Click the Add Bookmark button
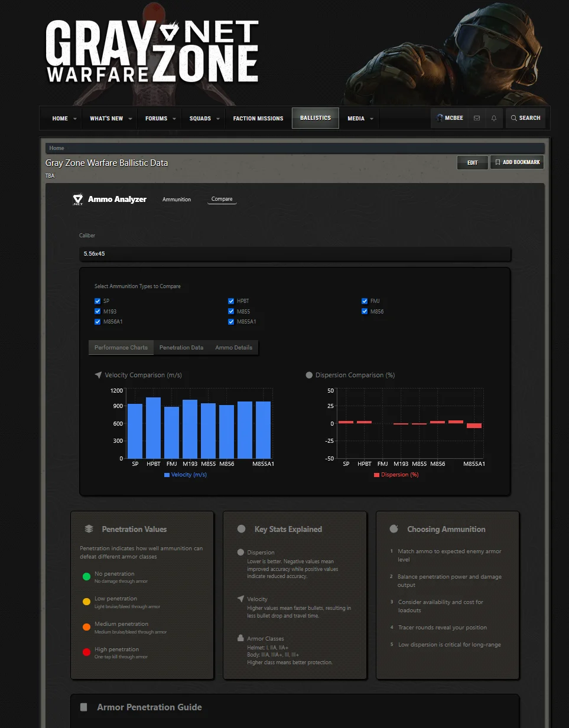 [x=517, y=162]
